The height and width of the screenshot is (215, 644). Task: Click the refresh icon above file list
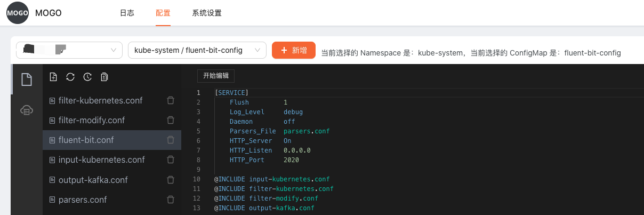click(70, 77)
